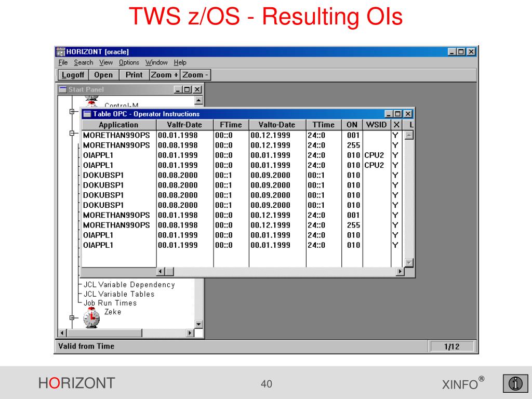Click Start Panel horizontal scroll left arrow
Screen dimensions: 532x399
coord(62,333)
